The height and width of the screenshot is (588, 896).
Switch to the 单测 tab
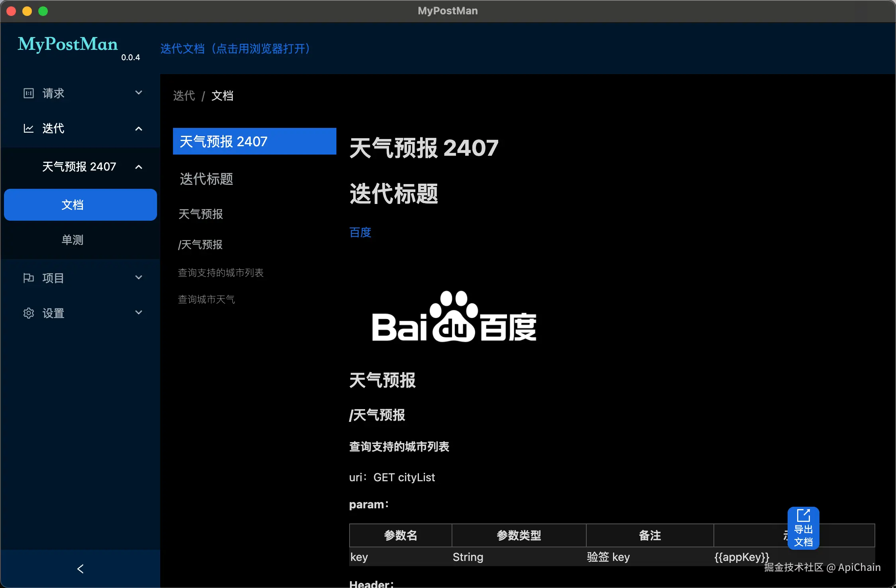73,240
